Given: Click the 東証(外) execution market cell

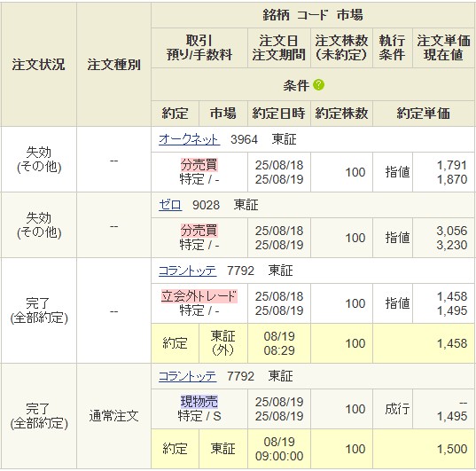Looking at the screenshot, I should (223, 343).
